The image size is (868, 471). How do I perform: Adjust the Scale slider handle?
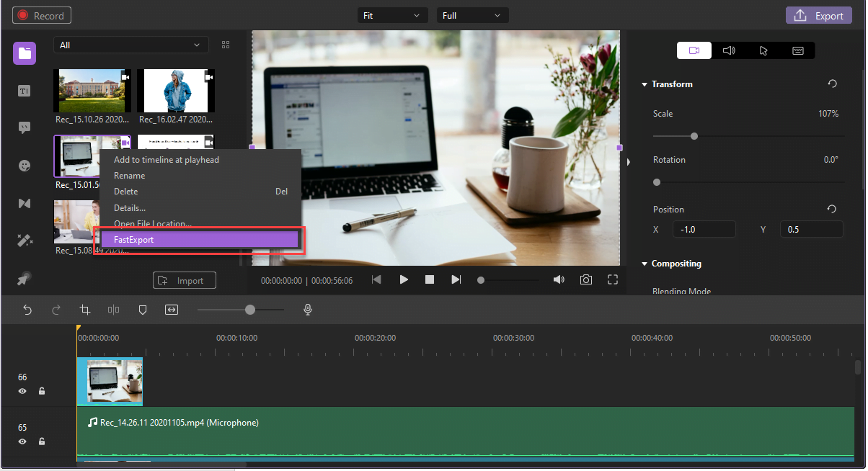point(694,136)
